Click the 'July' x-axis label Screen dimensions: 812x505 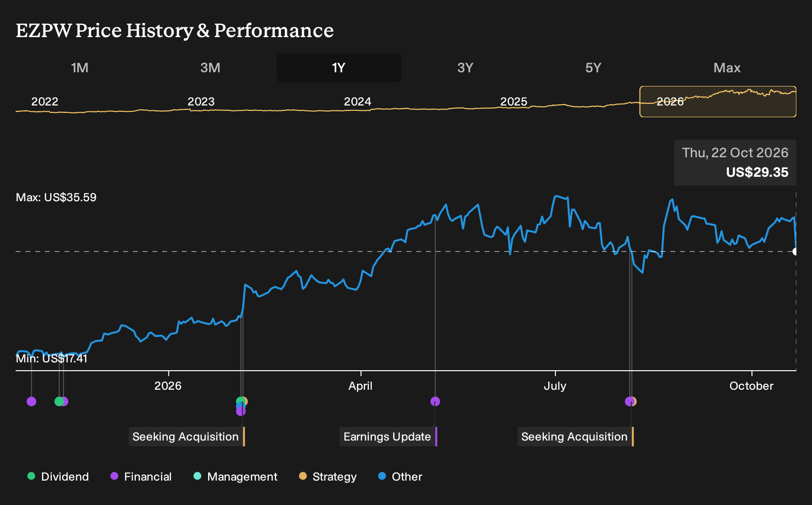click(555, 386)
